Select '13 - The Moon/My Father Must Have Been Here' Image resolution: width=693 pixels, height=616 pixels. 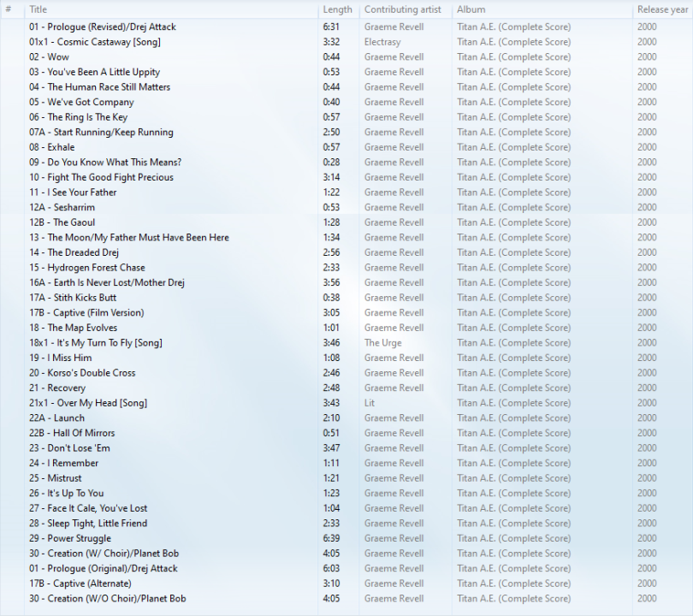pos(129,237)
